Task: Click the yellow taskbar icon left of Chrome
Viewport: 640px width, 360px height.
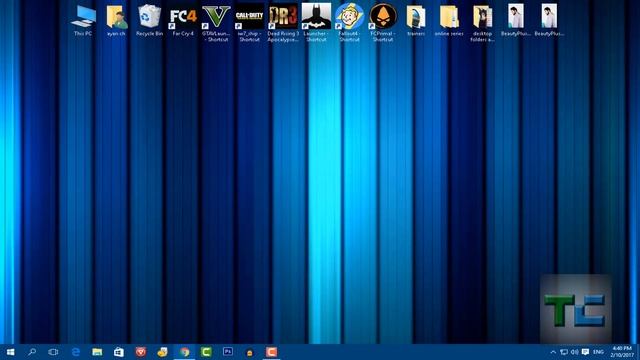Action: 162,352
